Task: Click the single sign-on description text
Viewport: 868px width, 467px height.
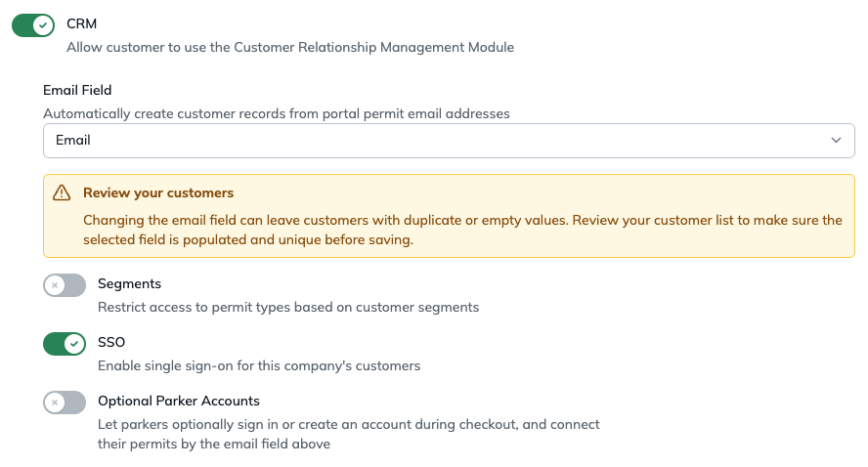Action: point(259,365)
